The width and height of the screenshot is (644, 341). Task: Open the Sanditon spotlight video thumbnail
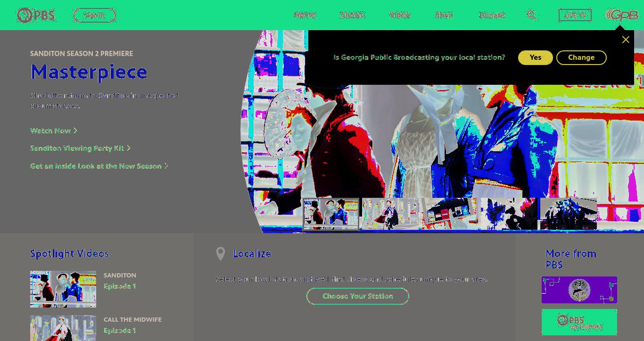click(x=63, y=289)
